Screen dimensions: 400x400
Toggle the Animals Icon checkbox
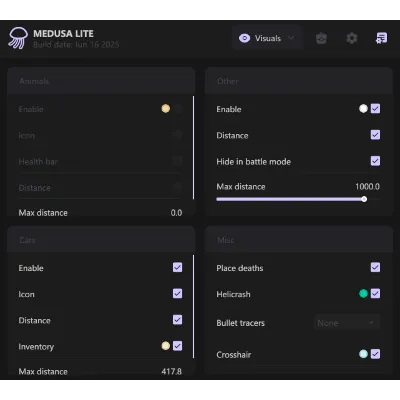click(178, 135)
